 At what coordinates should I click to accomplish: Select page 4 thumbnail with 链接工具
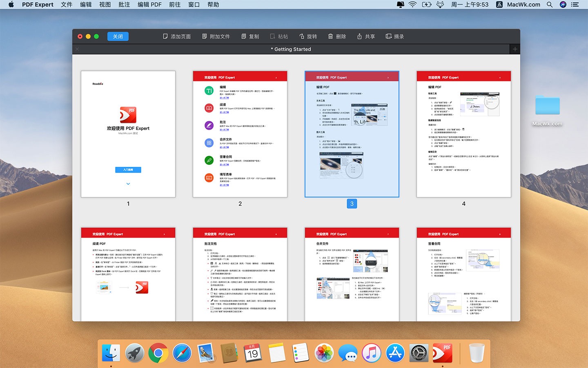tap(464, 134)
